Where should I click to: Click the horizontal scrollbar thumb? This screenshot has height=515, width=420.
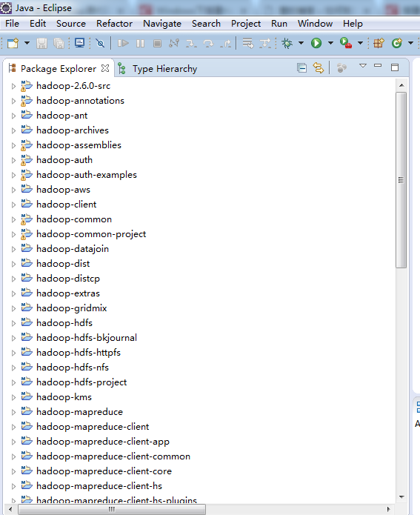point(112,509)
